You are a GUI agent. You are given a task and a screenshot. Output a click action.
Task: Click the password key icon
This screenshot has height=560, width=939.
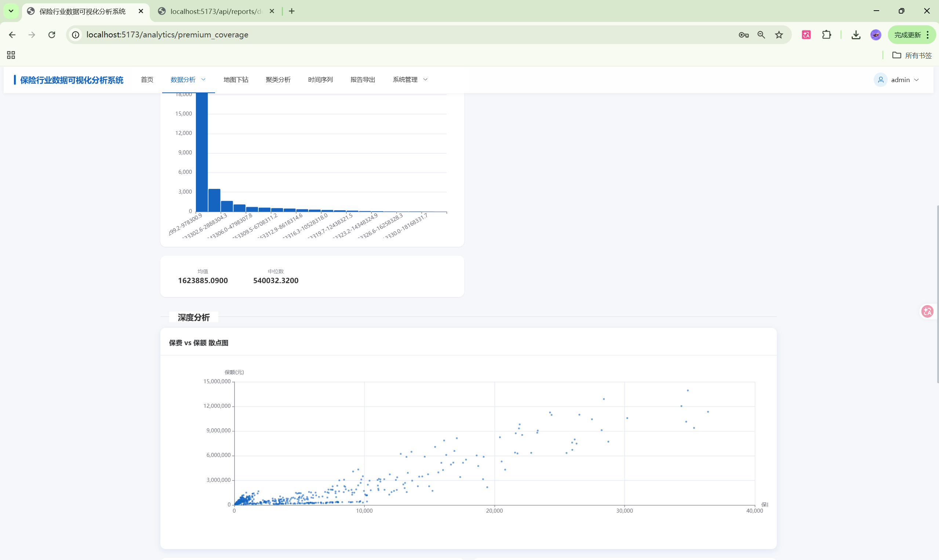coord(743,35)
